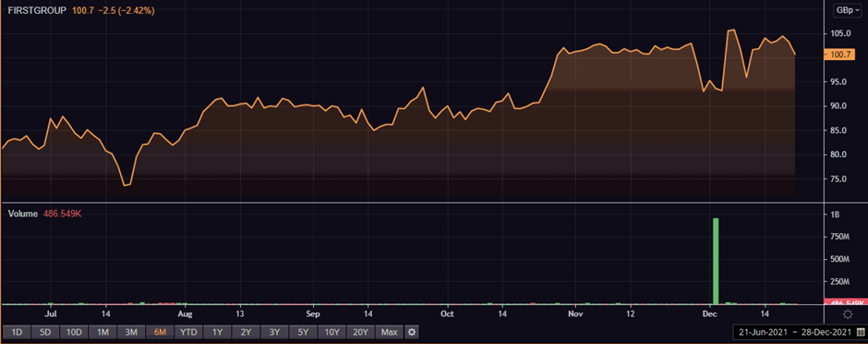Select the 5D time range button
Viewport: 868px width, 344px height.
point(45,332)
